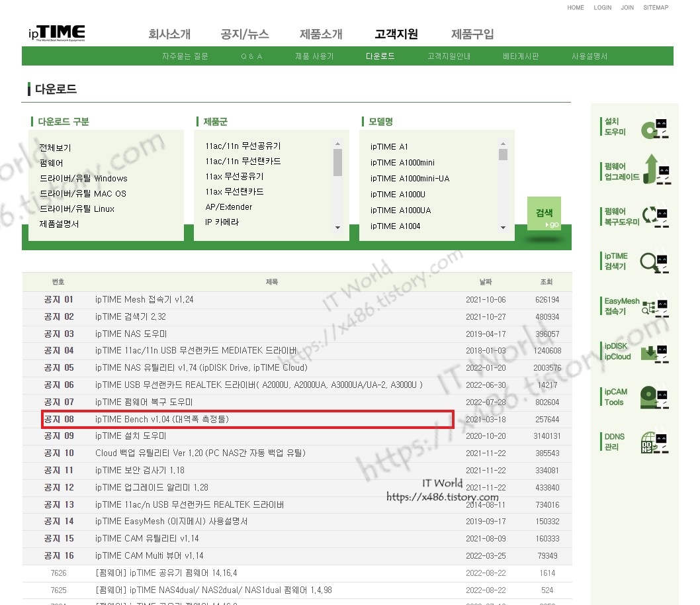This screenshot has height=605, width=700.
Task: Go to 자주묻는 질문 submenu
Action: tap(185, 56)
